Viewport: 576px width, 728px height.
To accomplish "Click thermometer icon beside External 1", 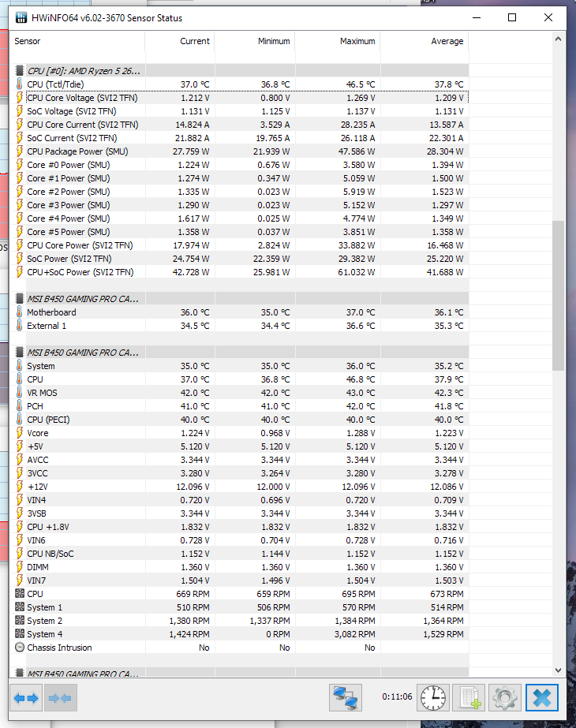I will 20,326.
